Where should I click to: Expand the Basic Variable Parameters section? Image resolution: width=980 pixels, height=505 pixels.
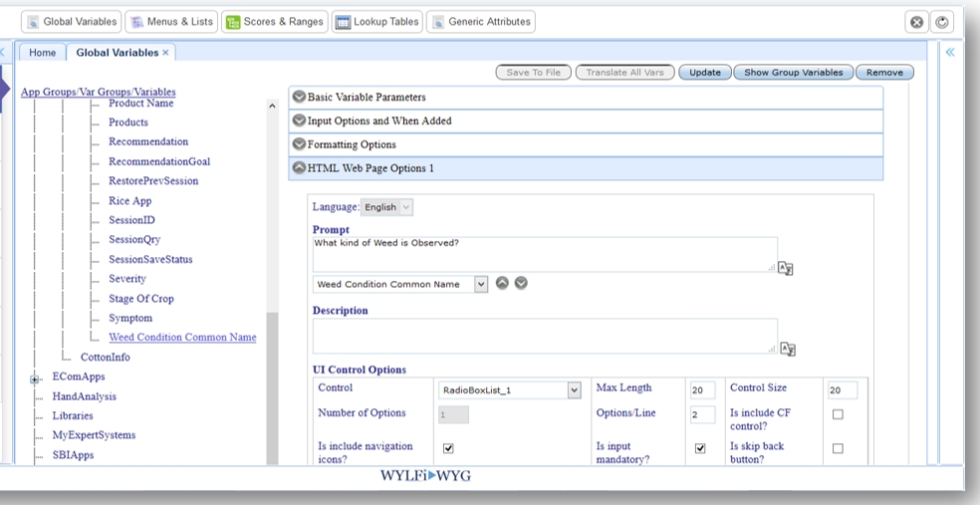[x=299, y=98]
